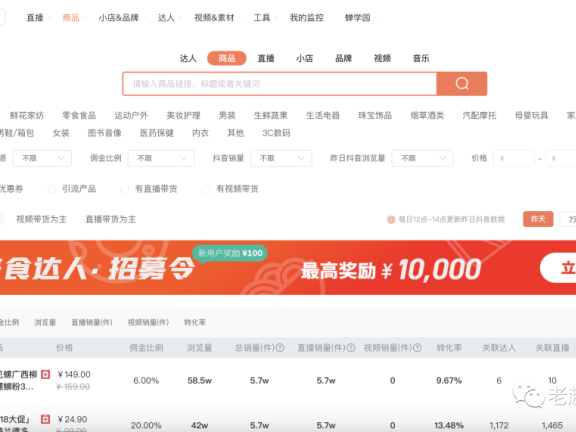The width and height of the screenshot is (576, 432).
Task: Click the 9.67% conversion rate cell
Action: tap(449, 381)
